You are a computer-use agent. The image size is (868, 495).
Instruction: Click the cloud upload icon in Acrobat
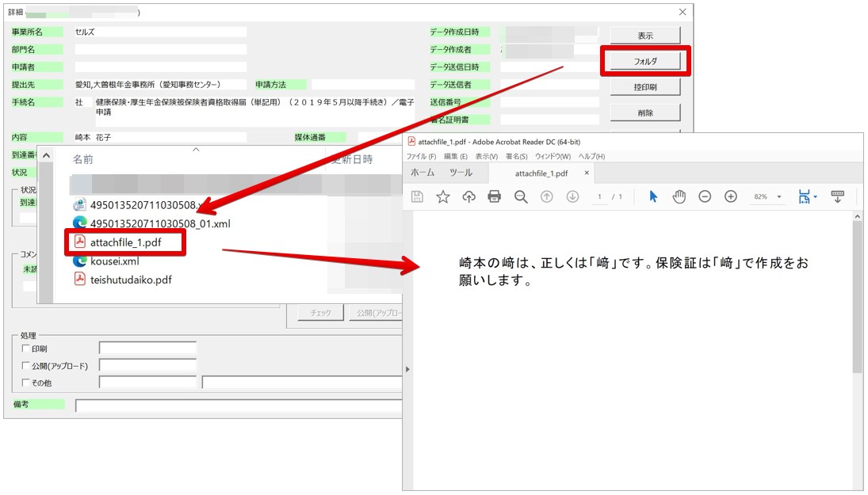pyautogui.click(x=468, y=196)
